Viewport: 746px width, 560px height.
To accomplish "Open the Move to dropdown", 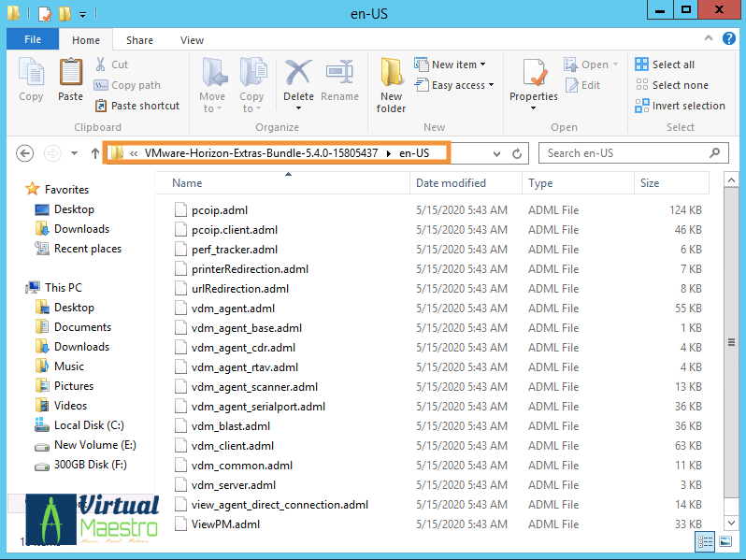I will click(x=212, y=86).
